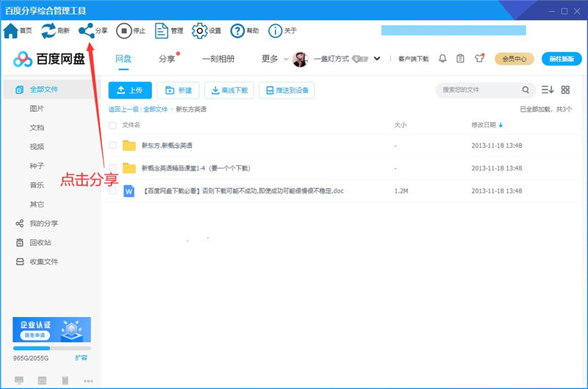Click the 百度网盘 logo
The width and height of the screenshot is (588, 389).
tap(49, 59)
